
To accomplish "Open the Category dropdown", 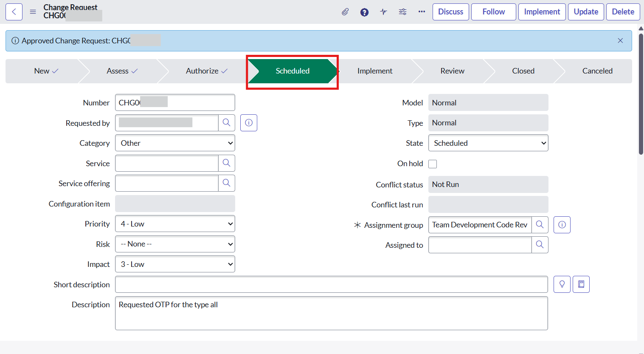I will (x=175, y=143).
